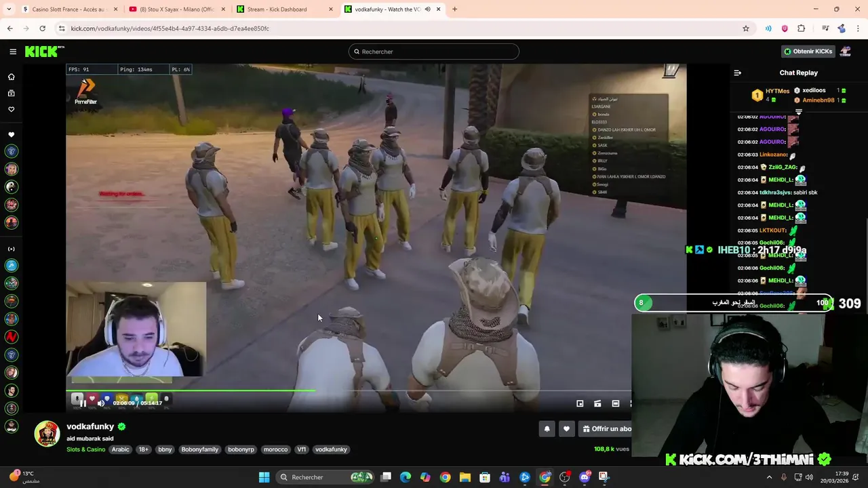Open the weather widget showing 13°C

click(x=24, y=477)
